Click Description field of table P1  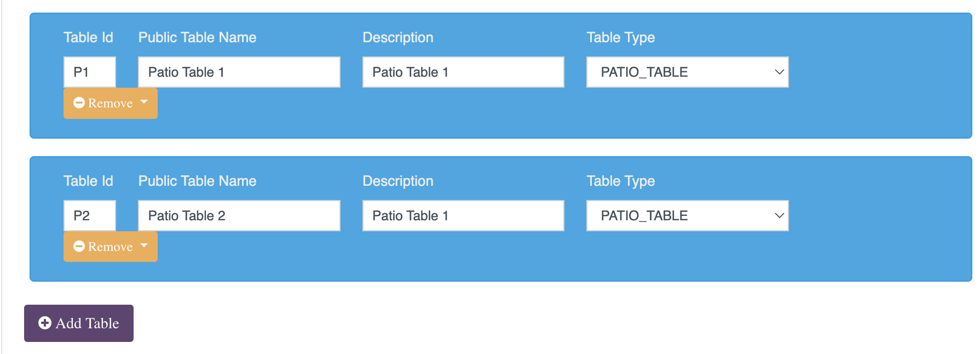(x=463, y=72)
